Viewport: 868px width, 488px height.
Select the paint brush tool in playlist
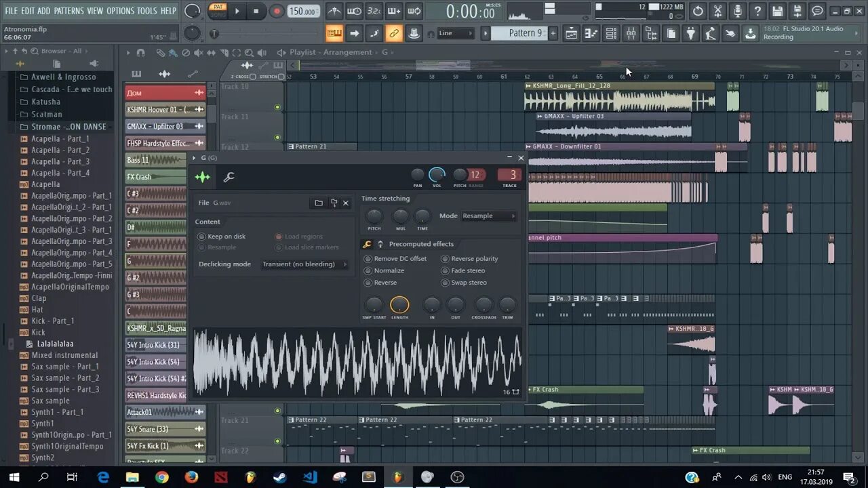coord(173,52)
